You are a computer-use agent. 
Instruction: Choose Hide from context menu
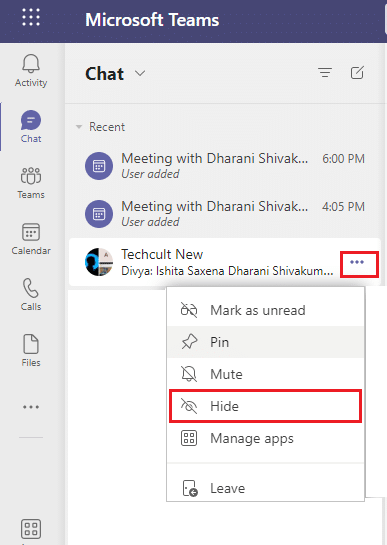click(266, 406)
